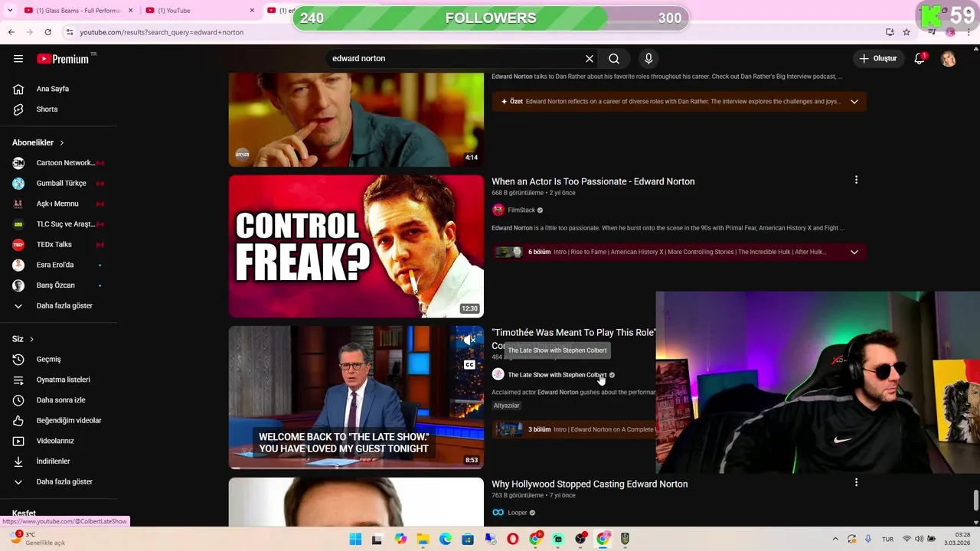
Task: Close the '(1) YouTube' browser tab
Action: [252, 11]
